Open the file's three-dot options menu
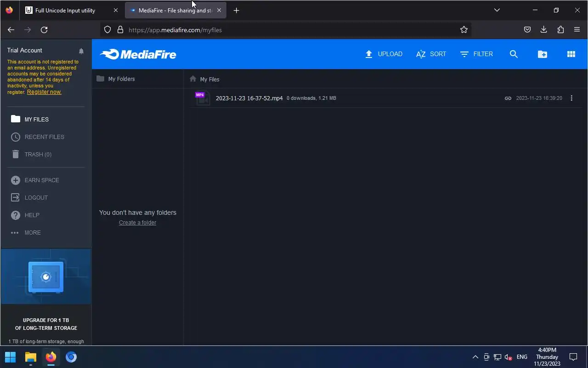Image resolution: width=588 pixels, height=368 pixels. (571, 98)
